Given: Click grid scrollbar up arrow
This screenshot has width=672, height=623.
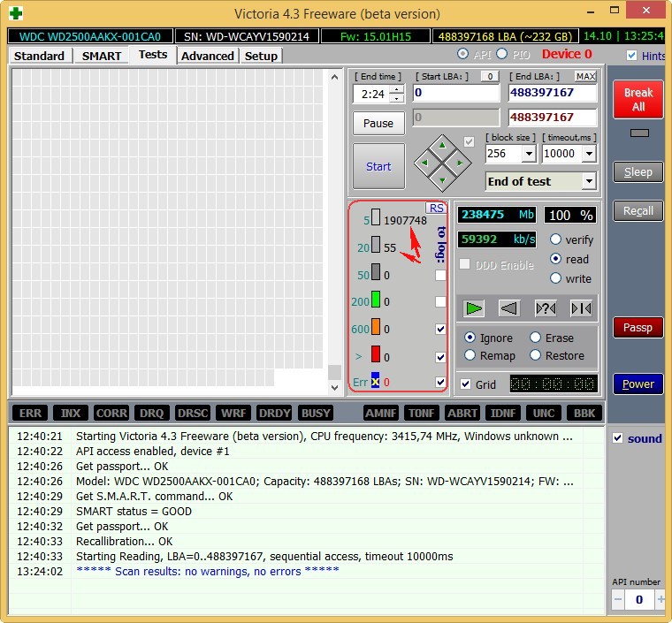Looking at the screenshot, I should pyautogui.click(x=335, y=77).
